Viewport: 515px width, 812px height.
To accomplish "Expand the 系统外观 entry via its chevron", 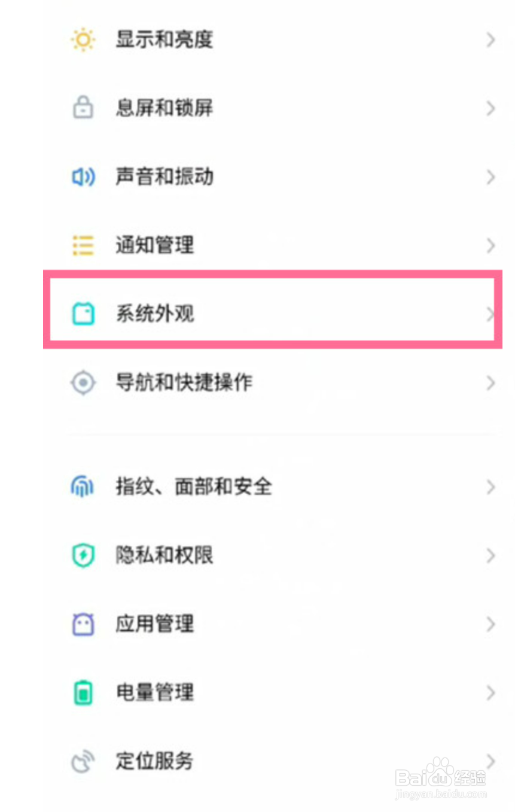I will pos(490,314).
